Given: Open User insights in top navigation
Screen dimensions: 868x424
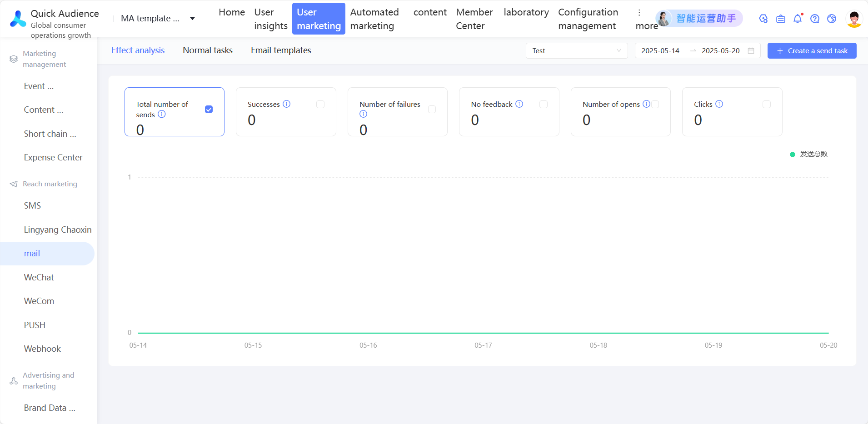Looking at the screenshot, I should pos(271,19).
